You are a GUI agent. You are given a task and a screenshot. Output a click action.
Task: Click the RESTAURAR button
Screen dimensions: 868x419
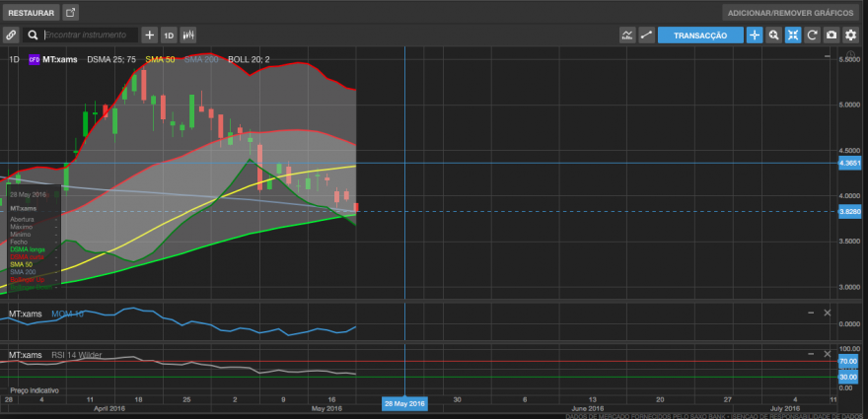click(x=31, y=13)
